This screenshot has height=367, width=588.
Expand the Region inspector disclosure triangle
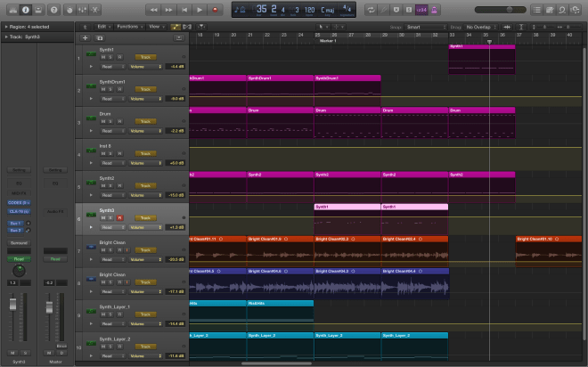click(x=4, y=27)
